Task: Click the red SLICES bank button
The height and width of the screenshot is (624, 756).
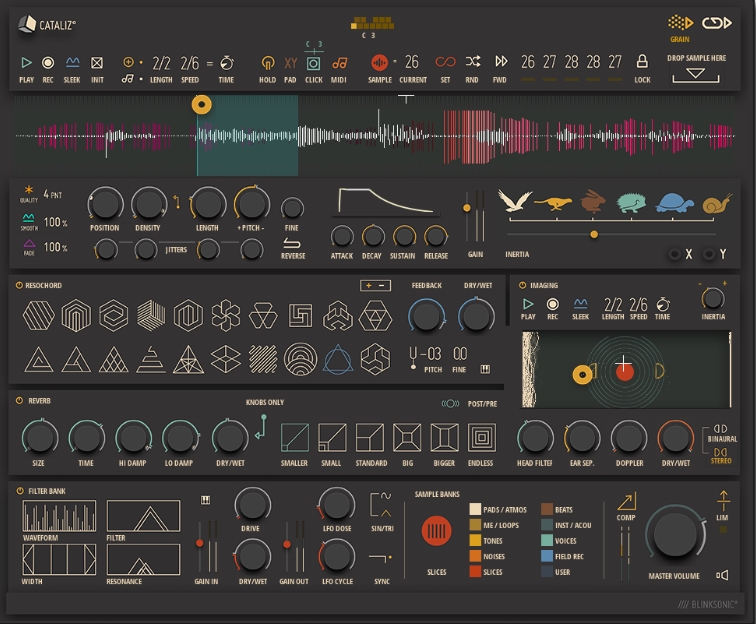Action: tap(436, 531)
